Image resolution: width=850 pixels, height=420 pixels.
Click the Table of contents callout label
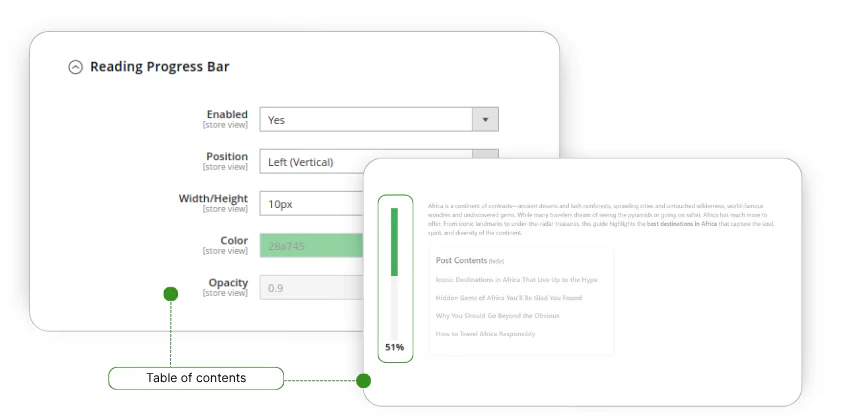pos(196,378)
